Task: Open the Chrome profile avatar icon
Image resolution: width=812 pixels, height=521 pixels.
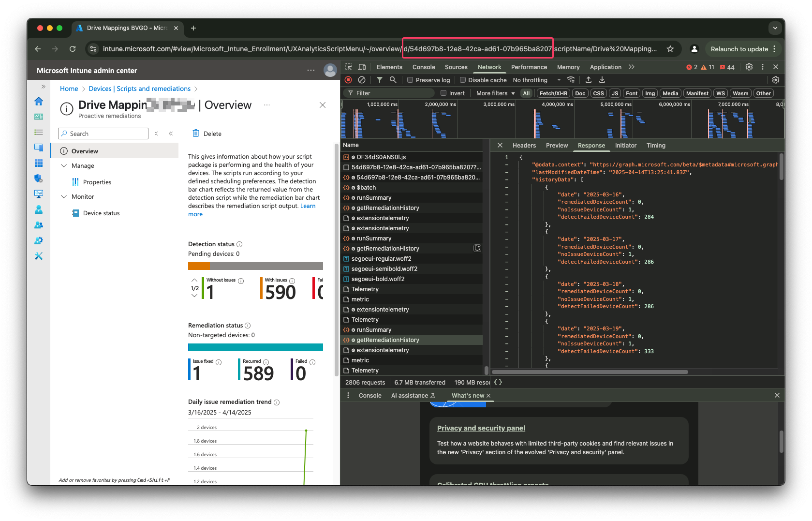Action: point(694,49)
